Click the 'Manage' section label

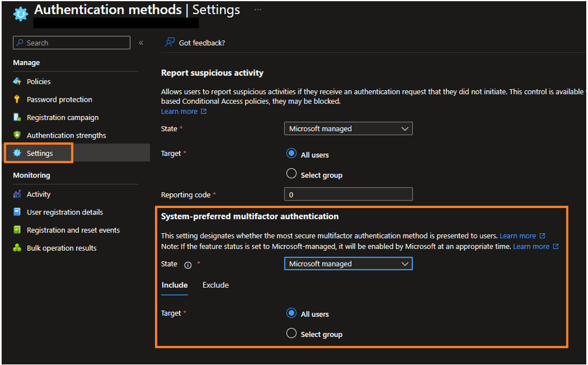click(26, 62)
